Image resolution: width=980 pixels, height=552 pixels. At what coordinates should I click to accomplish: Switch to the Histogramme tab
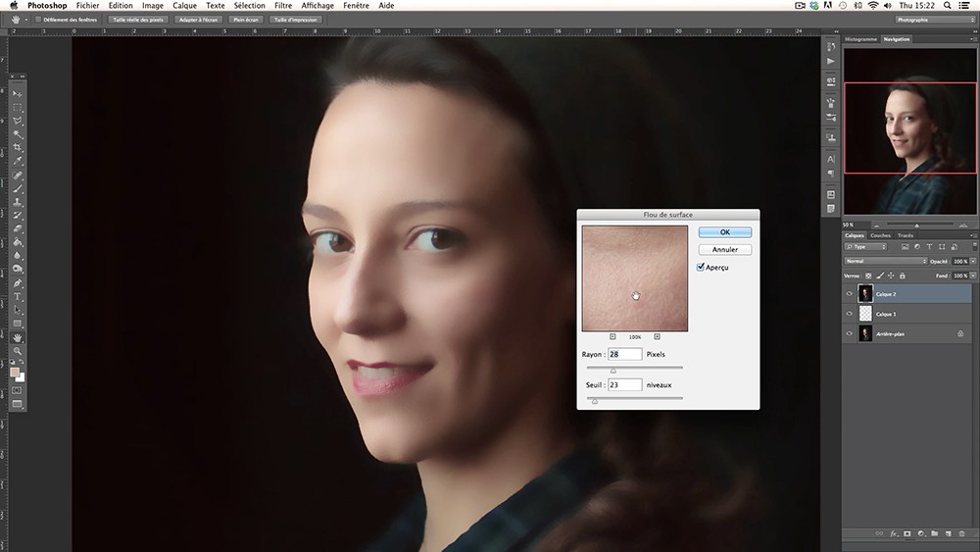[x=861, y=39]
